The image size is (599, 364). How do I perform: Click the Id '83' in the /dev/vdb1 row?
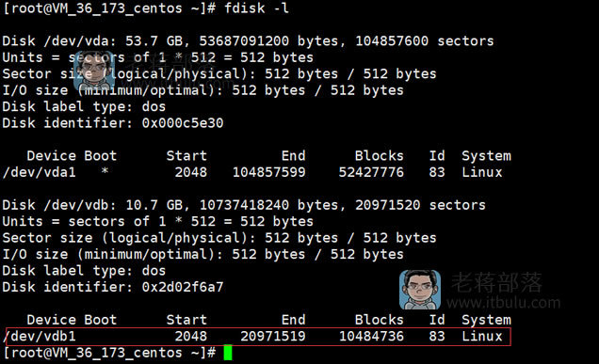click(x=437, y=336)
